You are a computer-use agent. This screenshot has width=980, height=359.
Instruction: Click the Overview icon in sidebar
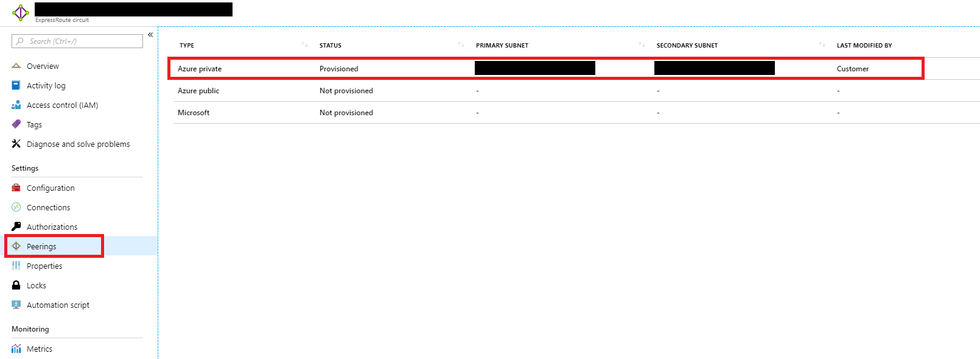pos(16,66)
